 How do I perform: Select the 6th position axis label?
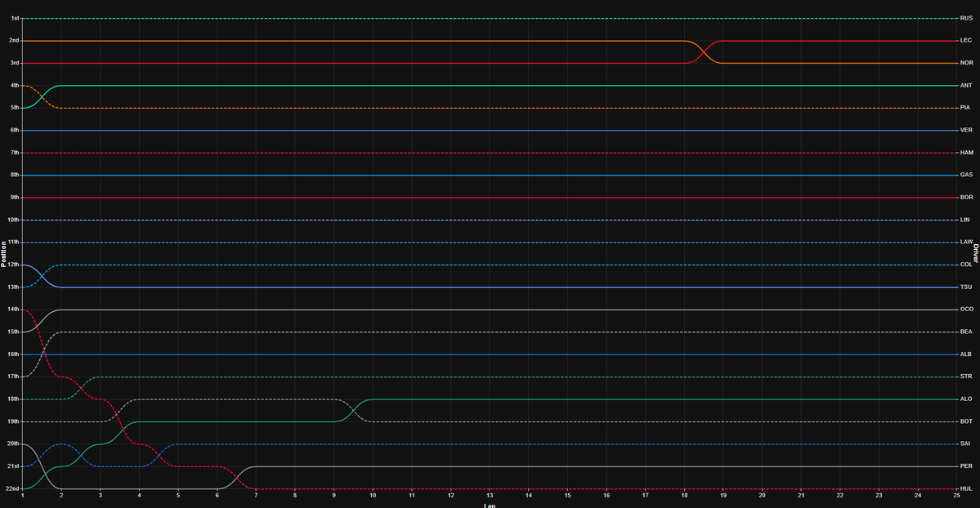(x=15, y=131)
